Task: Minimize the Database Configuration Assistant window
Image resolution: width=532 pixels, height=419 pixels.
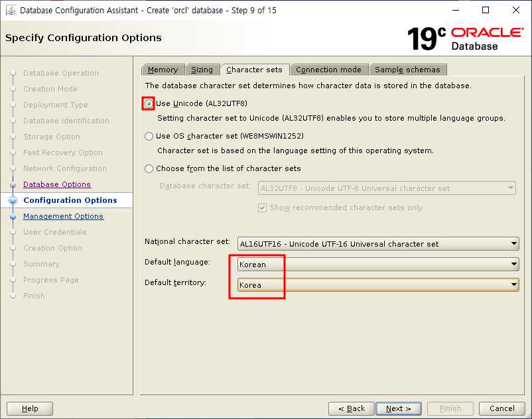Action: click(455, 10)
